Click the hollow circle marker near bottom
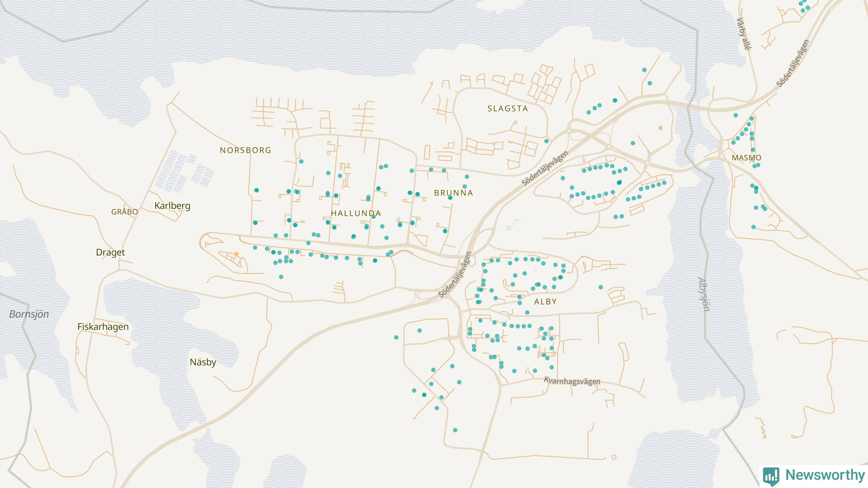 point(614,457)
